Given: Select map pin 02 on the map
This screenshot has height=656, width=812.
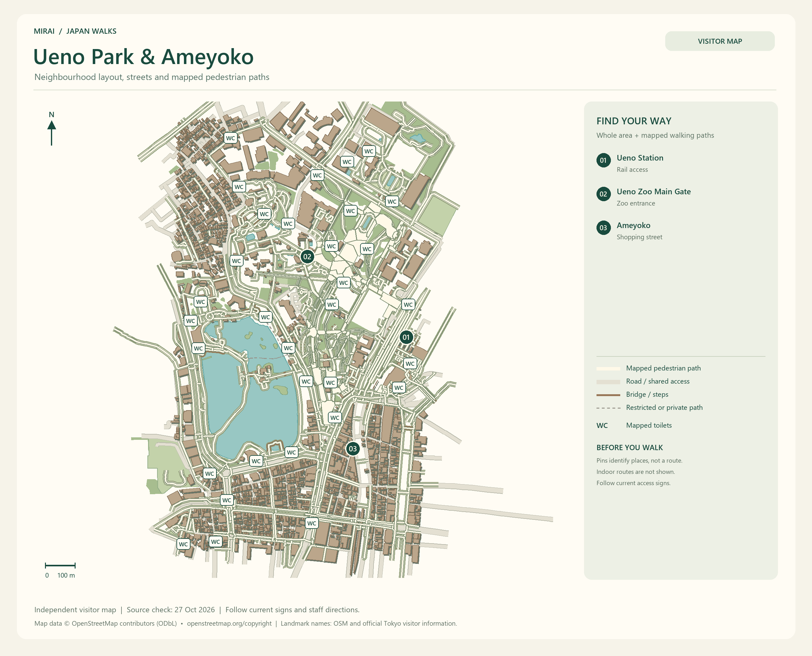Looking at the screenshot, I should coord(307,256).
